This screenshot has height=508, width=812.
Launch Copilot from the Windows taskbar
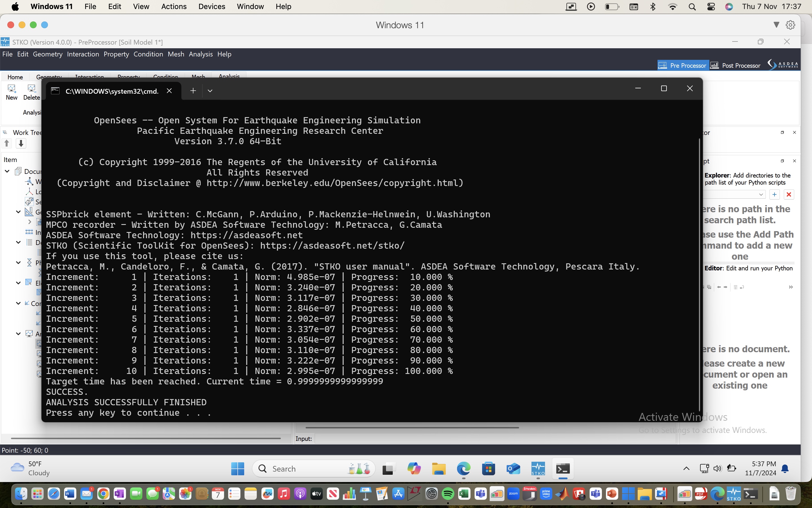pyautogui.click(x=414, y=469)
